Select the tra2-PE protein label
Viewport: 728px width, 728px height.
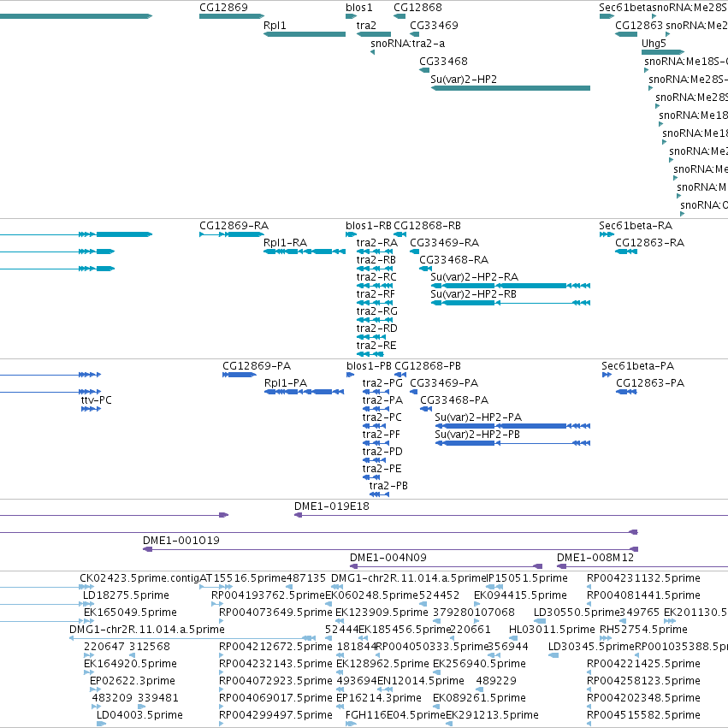pos(382,469)
